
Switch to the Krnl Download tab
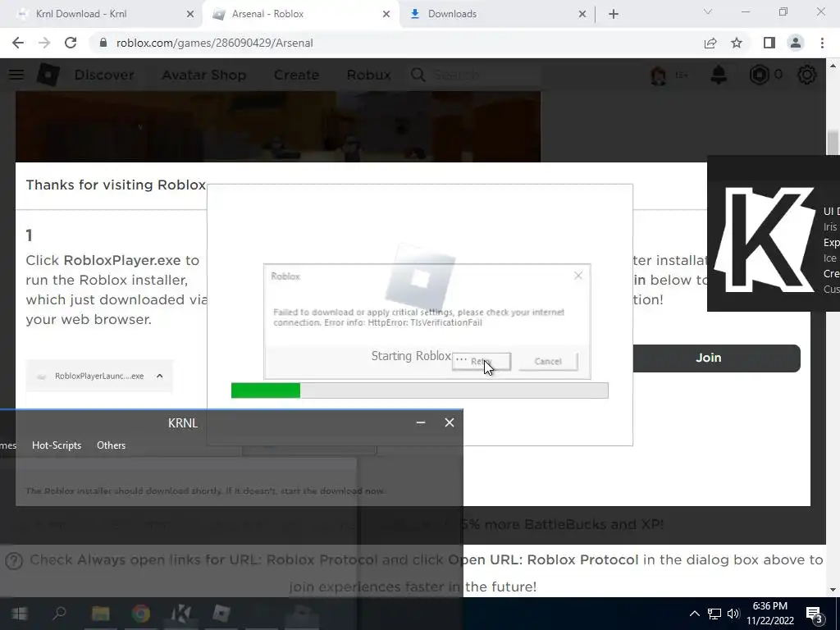pos(81,14)
